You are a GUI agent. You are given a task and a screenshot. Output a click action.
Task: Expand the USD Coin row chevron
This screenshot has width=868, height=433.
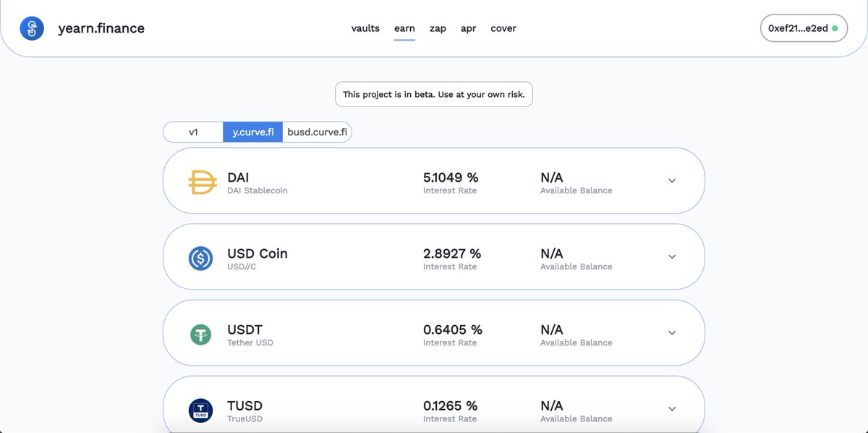672,257
